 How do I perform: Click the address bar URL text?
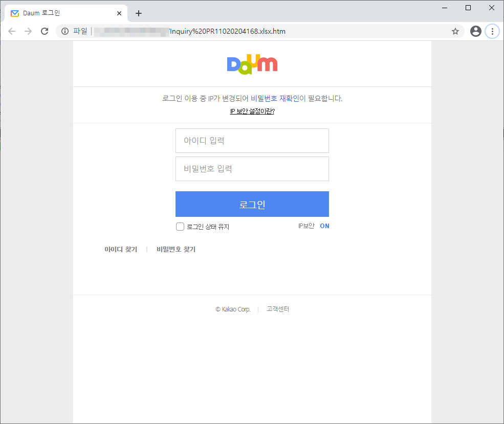pos(228,31)
